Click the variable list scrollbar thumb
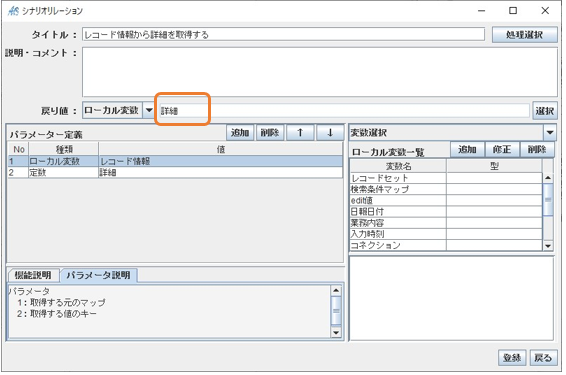This screenshot has width=566, height=375. point(548,200)
